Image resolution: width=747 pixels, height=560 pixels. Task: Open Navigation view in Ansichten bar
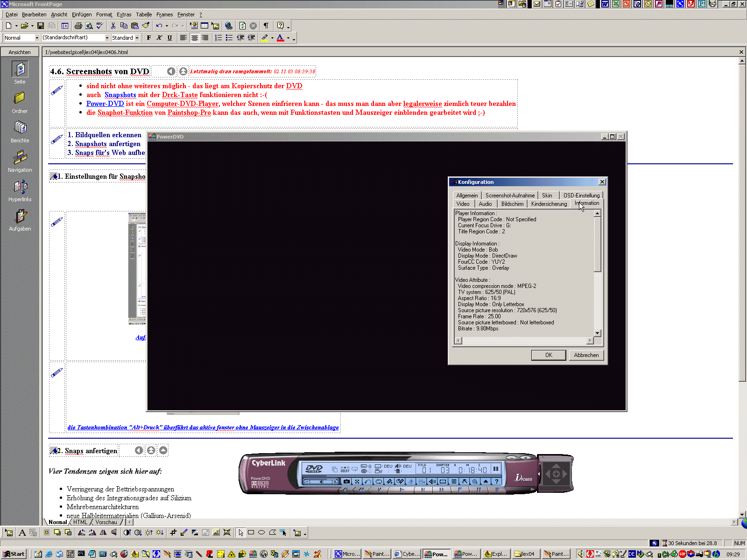20,161
